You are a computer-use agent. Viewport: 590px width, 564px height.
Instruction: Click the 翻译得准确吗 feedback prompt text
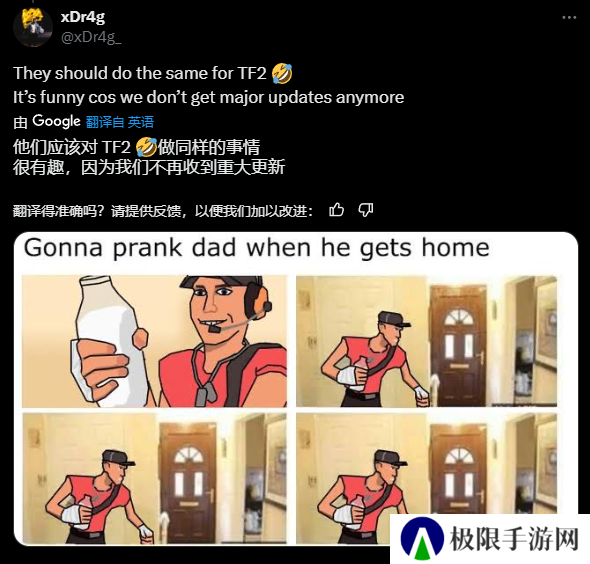[163, 211]
